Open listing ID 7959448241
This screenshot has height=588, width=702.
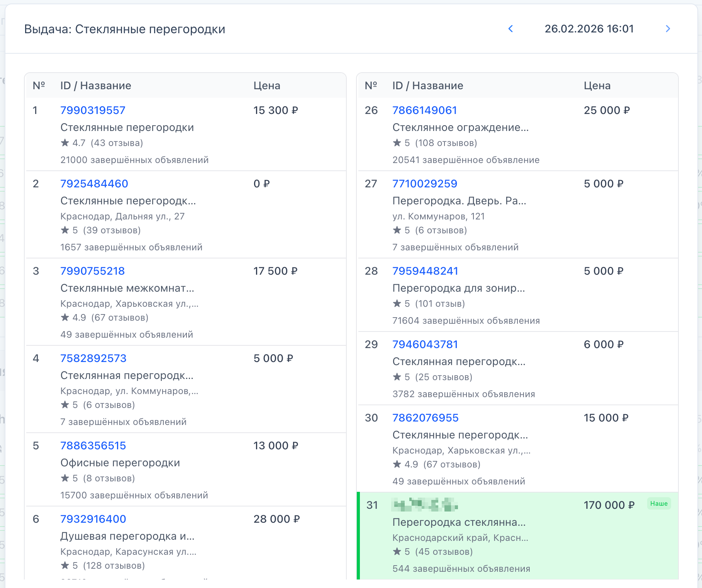pos(425,271)
